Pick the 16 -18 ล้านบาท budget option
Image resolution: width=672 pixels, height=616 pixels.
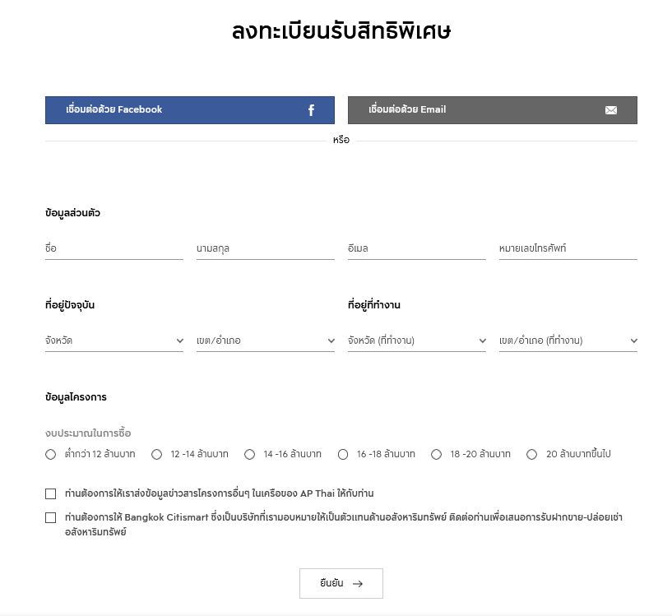(x=343, y=454)
